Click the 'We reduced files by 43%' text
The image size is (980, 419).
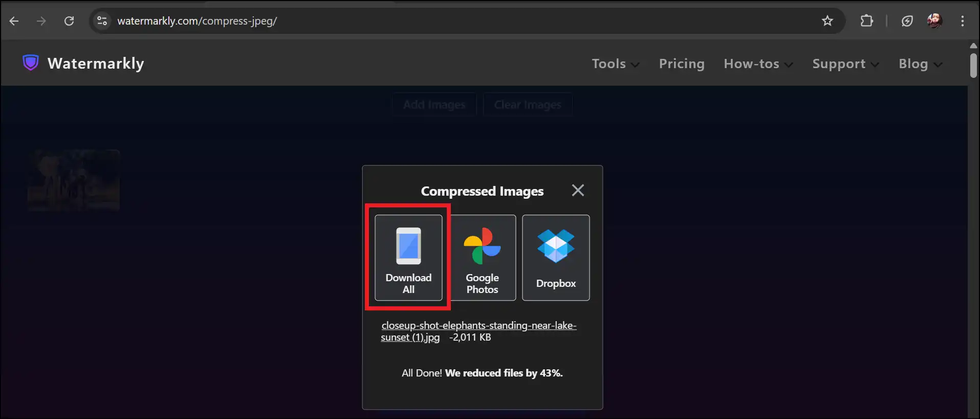click(504, 373)
